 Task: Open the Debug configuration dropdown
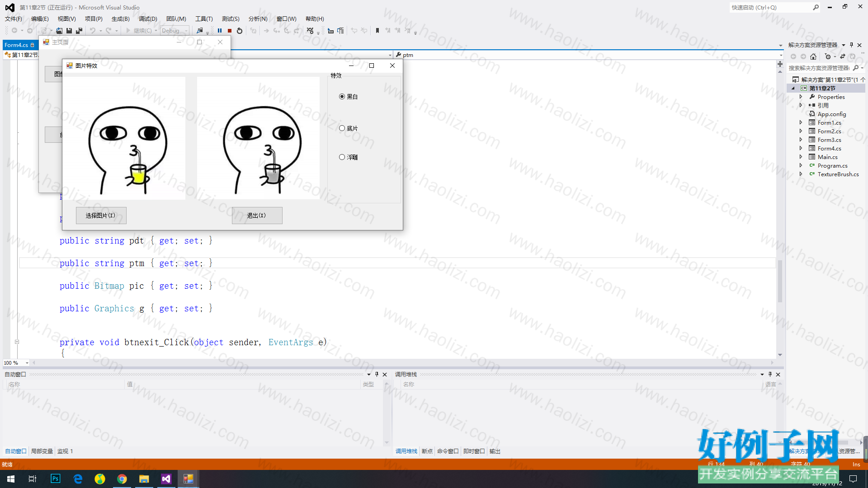tap(175, 31)
